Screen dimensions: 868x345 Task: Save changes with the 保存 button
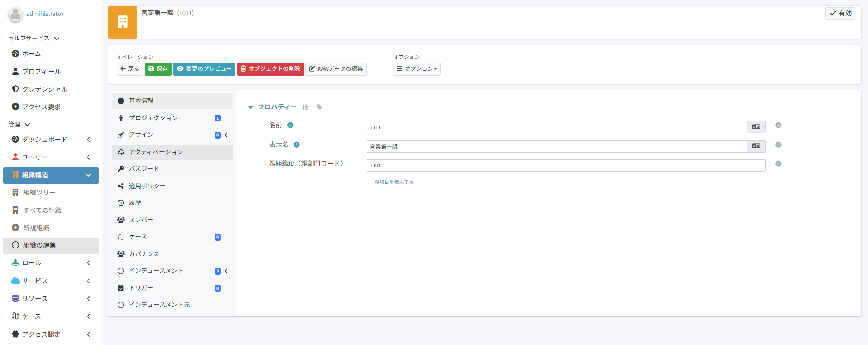click(x=158, y=69)
